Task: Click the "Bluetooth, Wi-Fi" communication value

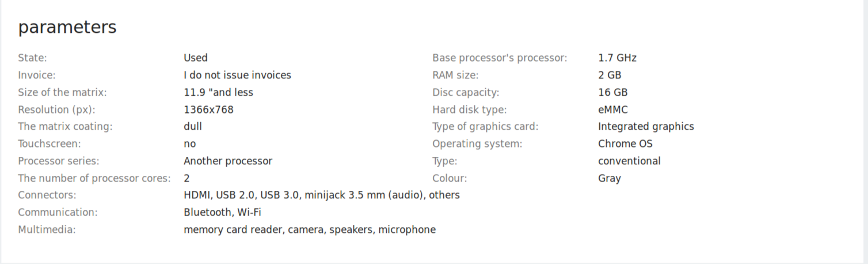Action: click(x=222, y=212)
